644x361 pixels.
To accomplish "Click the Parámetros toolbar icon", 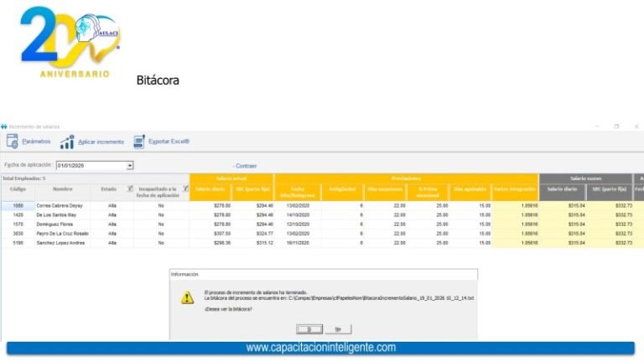I will (13, 142).
